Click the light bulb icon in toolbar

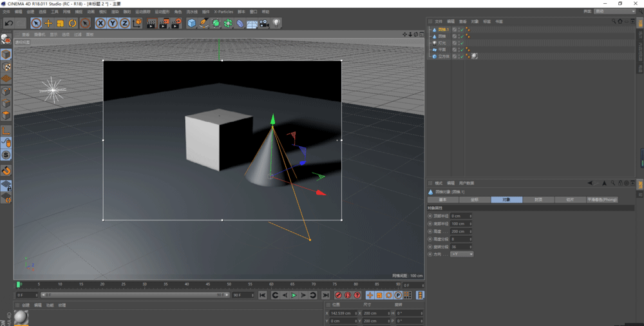point(276,23)
